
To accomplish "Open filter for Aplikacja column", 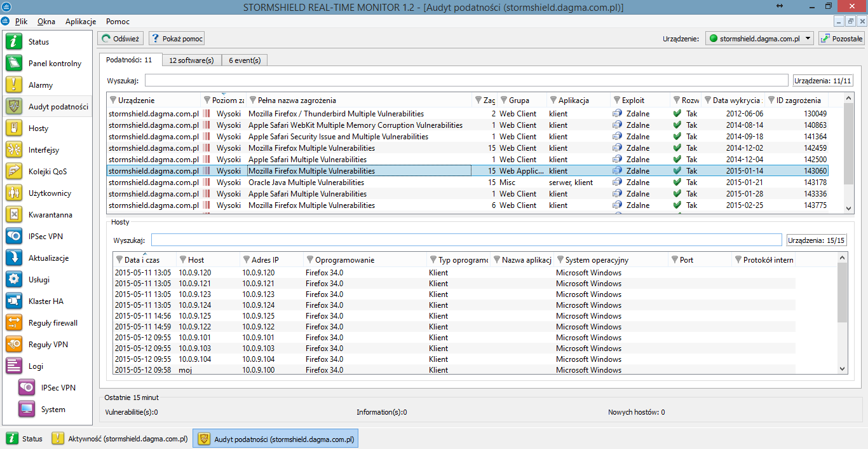I will click(x=553, y=100).
